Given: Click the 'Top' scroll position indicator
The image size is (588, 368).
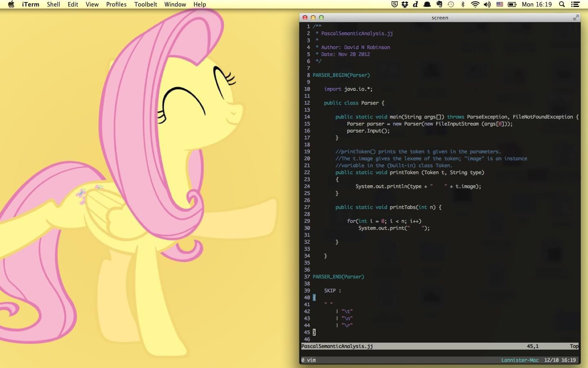Looking at the screenshot, I should click(x=574, y=346).
